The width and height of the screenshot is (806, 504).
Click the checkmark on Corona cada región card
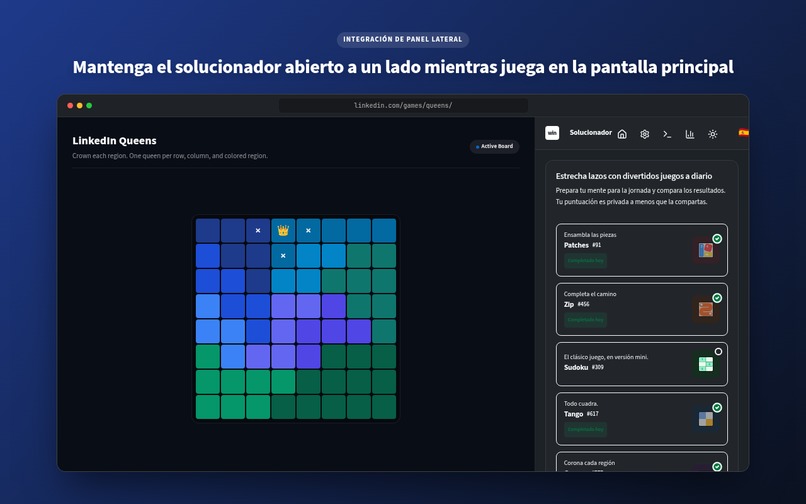(717, 466)
